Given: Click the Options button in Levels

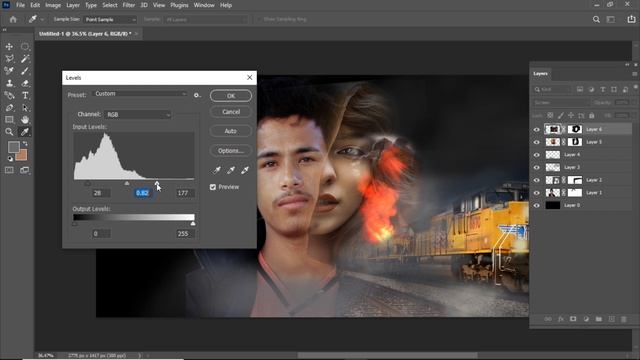Looking at the screenshot, I should pyautogui.click(x=231, y=151).
